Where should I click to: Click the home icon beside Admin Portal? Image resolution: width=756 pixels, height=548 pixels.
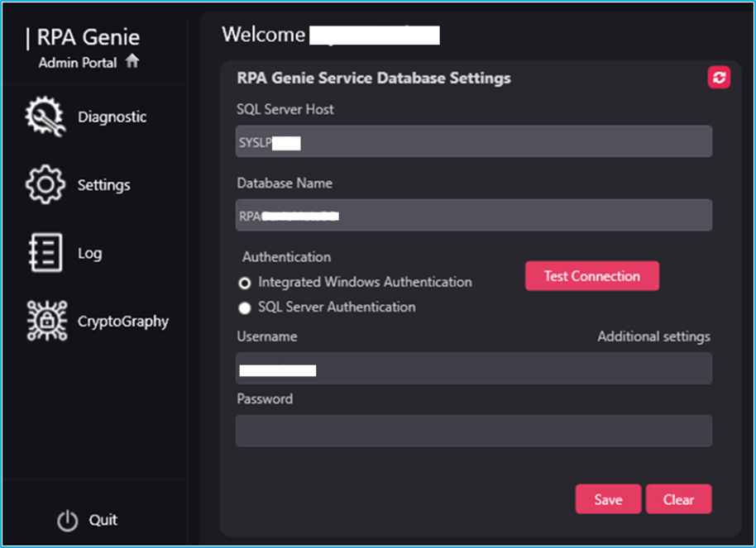pyautogui.click(x=132, y=61)
